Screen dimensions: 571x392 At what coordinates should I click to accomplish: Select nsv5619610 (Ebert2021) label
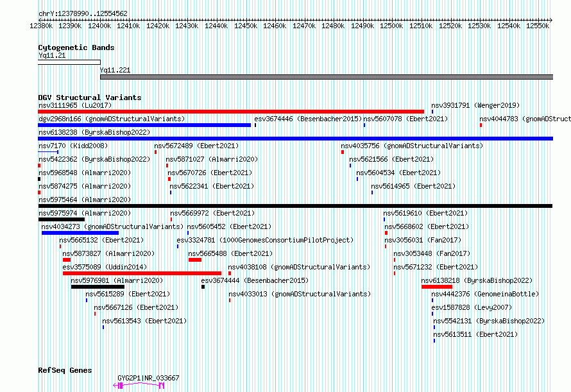click(x=425, y=213)
